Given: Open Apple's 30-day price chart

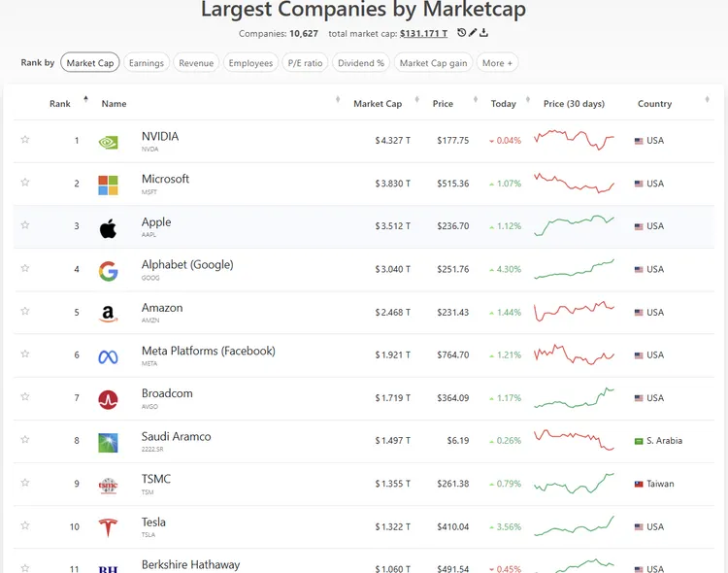Looking at the screenshot, I should 574,225.
